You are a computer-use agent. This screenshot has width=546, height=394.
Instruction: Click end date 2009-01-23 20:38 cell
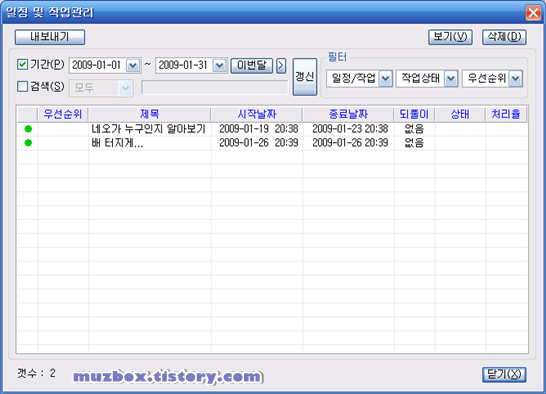click(350, 129)
